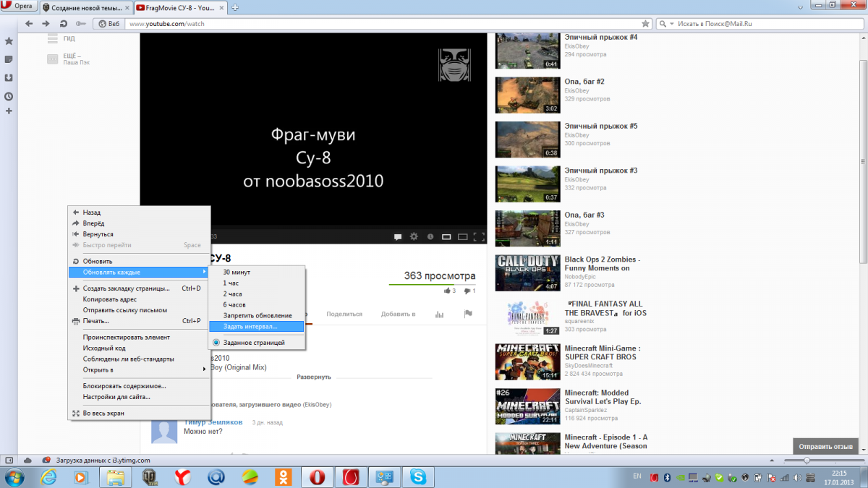Open the Opera main menu button
The height and width of the screenshot is (488, 868).
coord(20,7)
